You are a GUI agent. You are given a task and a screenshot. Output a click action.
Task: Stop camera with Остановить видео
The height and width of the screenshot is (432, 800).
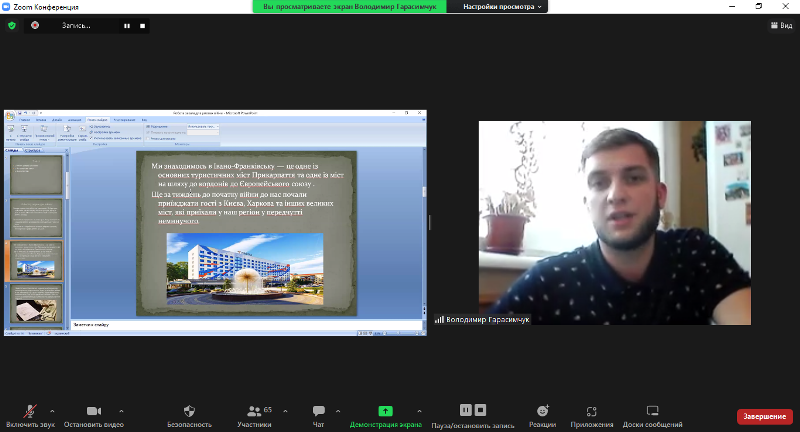(x=94, y=416)
